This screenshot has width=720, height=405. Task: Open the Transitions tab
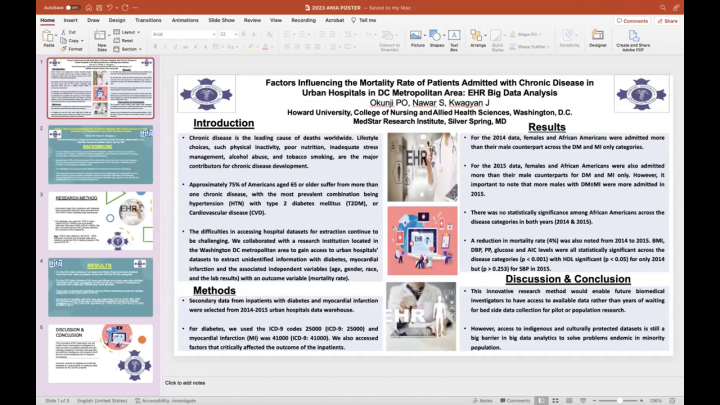point(148,20)
